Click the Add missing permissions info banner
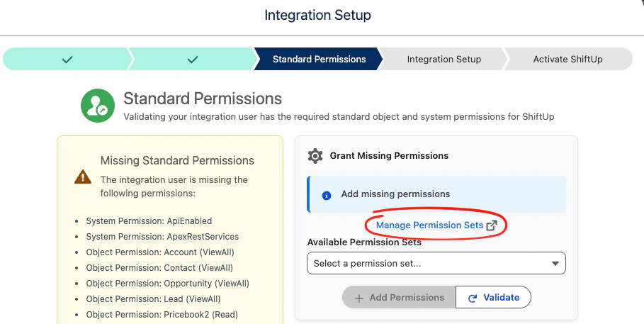 (x=436, y=194)
